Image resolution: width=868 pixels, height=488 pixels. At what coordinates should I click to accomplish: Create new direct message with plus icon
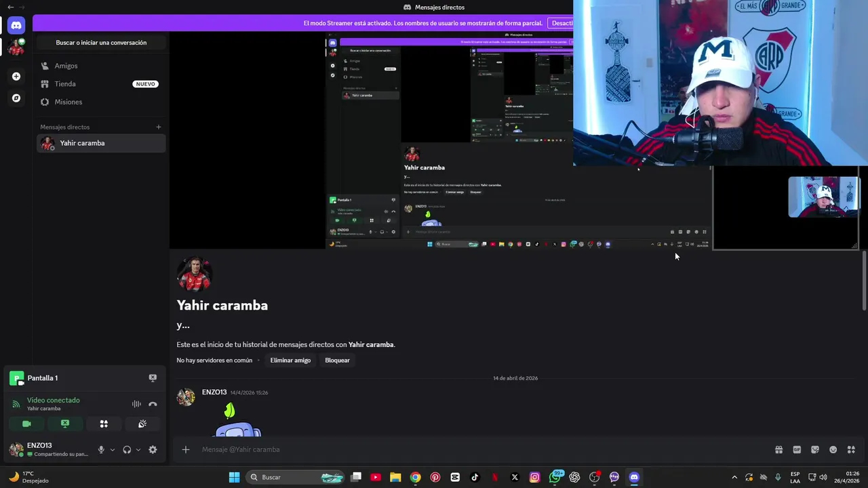[159, 127]
